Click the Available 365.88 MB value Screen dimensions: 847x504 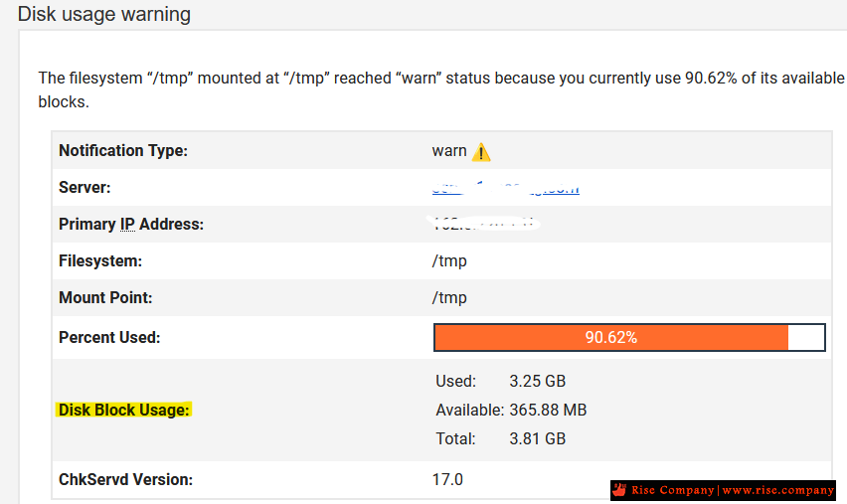tap(548, 410)
